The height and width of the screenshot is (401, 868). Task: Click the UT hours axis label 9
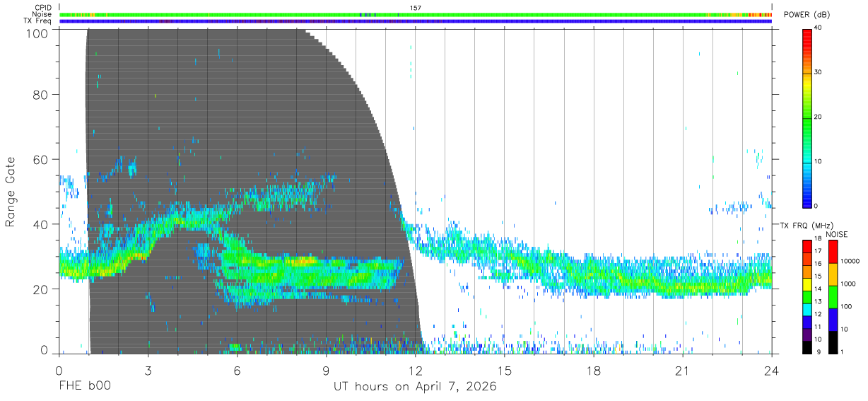point(327,371)
